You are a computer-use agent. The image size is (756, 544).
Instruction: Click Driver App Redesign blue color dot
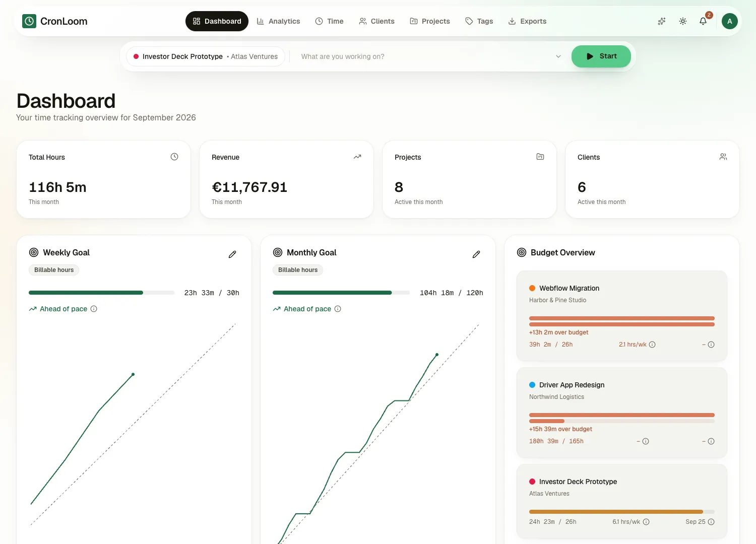tap(532, 385)
